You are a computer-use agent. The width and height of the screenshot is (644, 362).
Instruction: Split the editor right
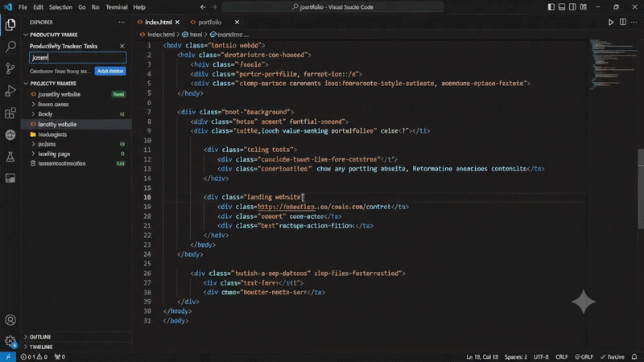[623, 23]
